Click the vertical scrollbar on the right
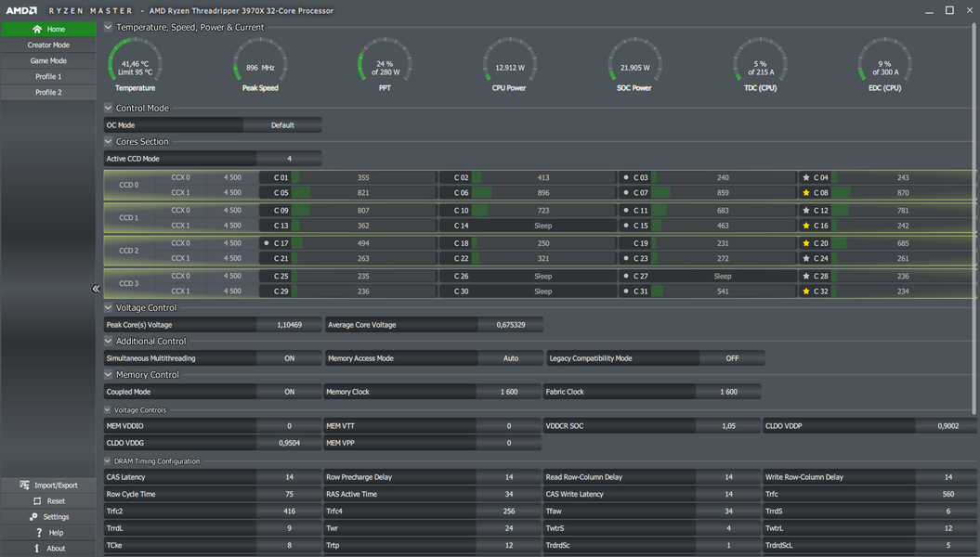This screenshot has height=557, width=980. click(x=973, y=218)
